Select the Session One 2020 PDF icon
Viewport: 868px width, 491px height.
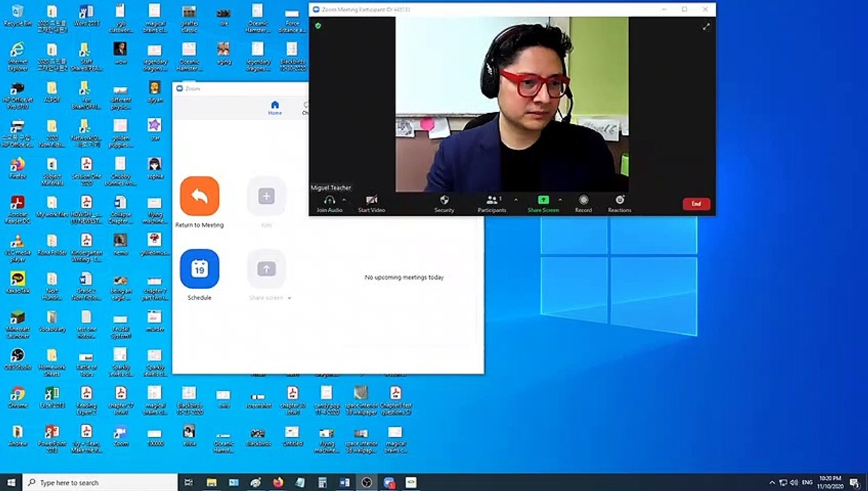tap(86, 170)
